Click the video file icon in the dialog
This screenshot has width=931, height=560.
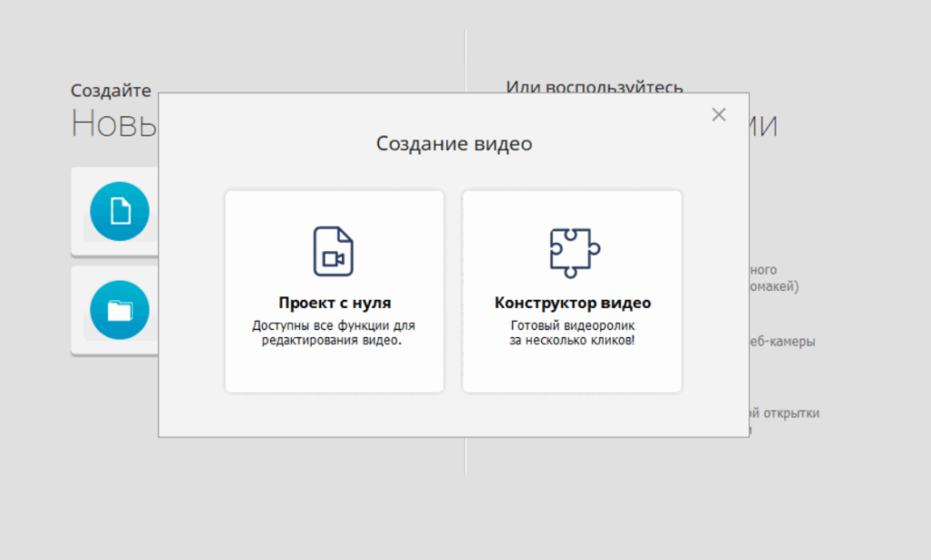point(334,251)
